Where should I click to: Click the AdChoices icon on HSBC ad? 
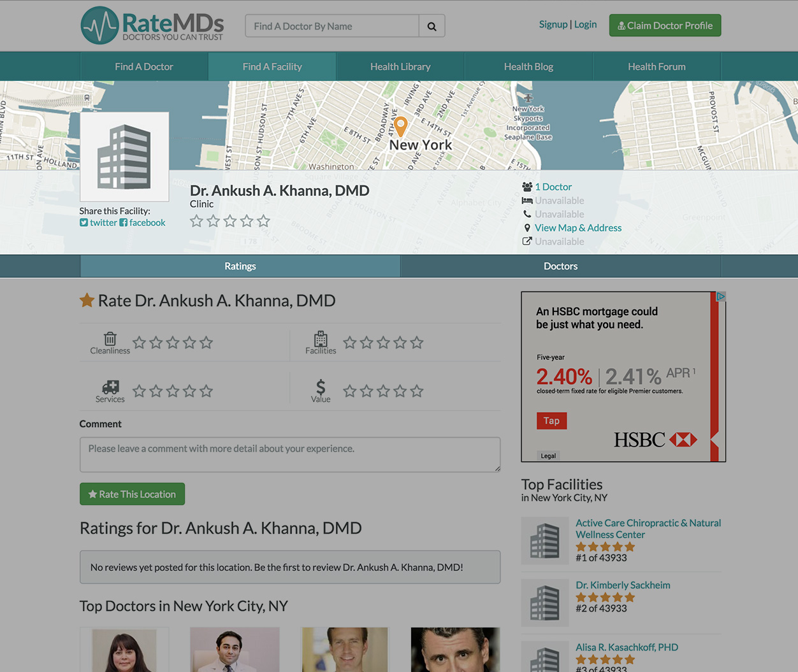[721, 297]
